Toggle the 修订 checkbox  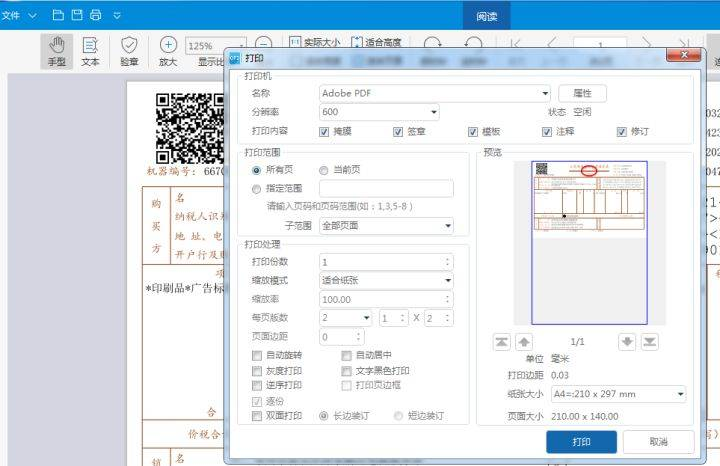click(x=622, y=132)
